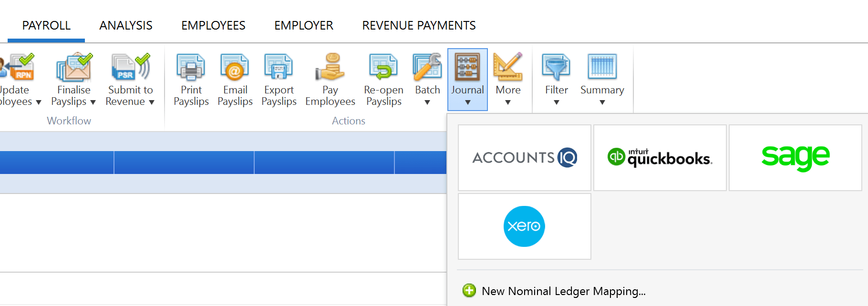Expand the Update Employees dropdown arrow

click(x=39, y=102)
